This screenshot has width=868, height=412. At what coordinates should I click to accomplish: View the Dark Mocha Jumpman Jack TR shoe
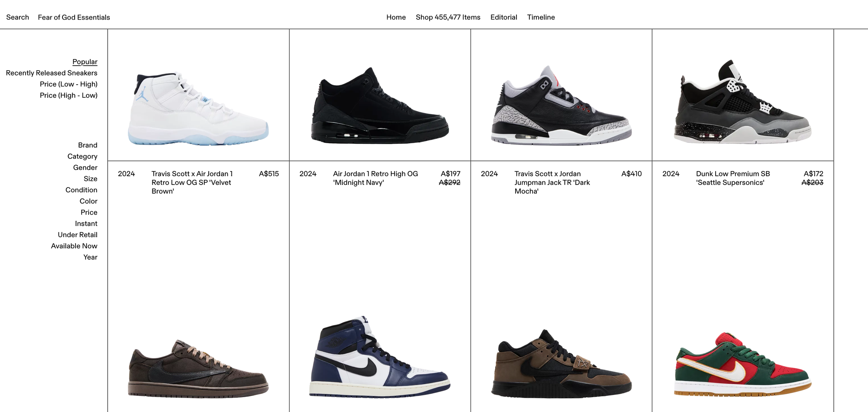561,364
